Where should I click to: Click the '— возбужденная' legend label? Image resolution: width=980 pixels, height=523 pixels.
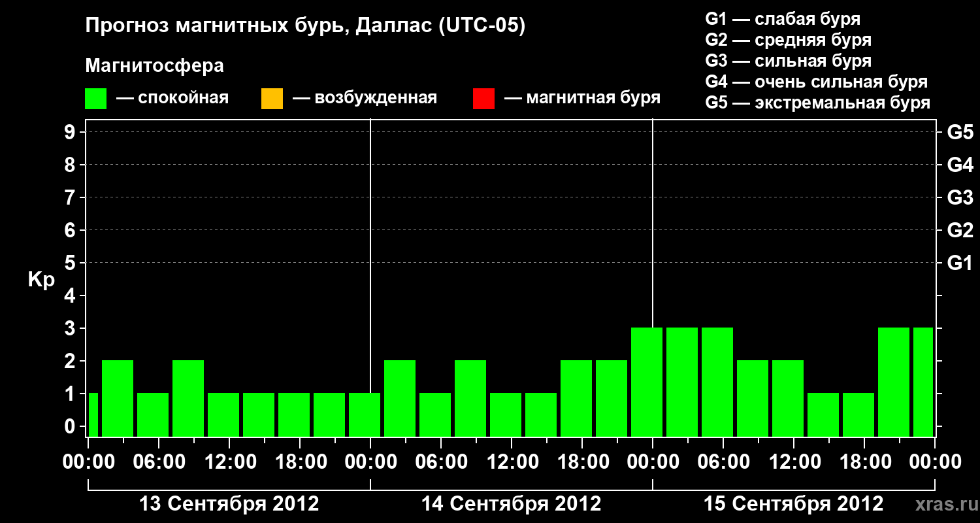[365, 99]
